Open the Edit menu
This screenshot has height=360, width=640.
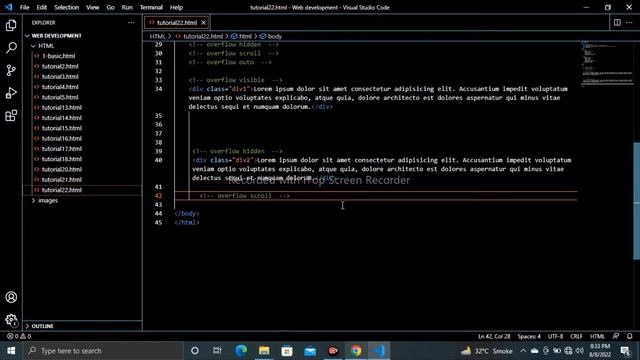(x=41, y=7)
